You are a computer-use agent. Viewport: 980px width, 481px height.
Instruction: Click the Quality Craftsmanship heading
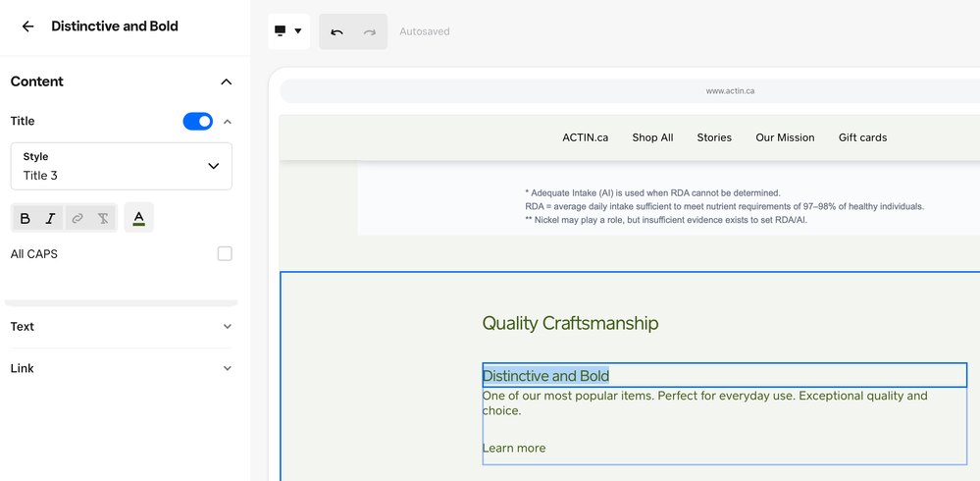point(570,323)
